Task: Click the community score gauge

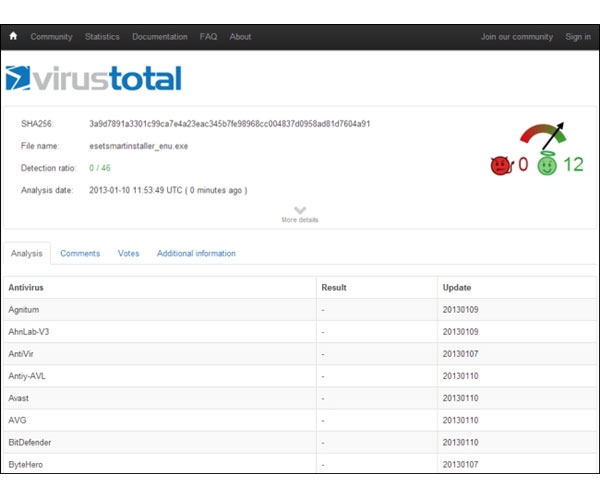Action: (x=543, y=136)
